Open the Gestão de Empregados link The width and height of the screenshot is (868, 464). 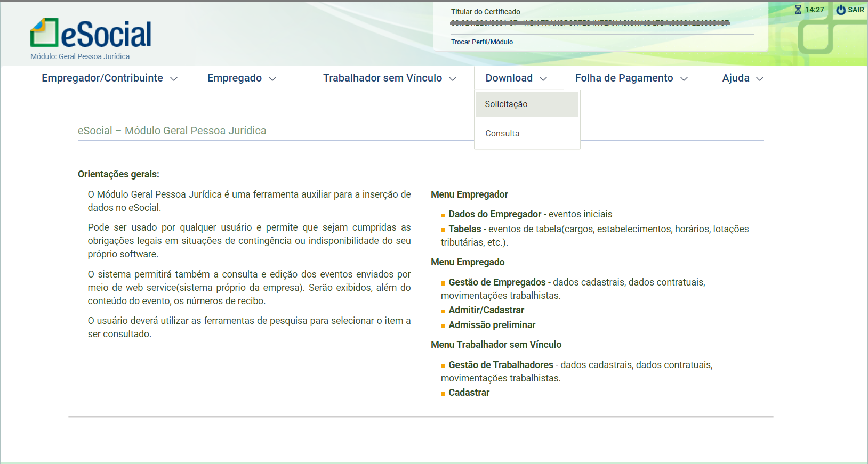click(x=497, y=282)
